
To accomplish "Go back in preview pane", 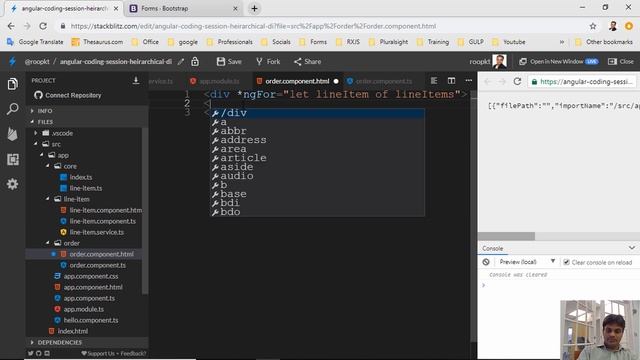I will 488,81.
